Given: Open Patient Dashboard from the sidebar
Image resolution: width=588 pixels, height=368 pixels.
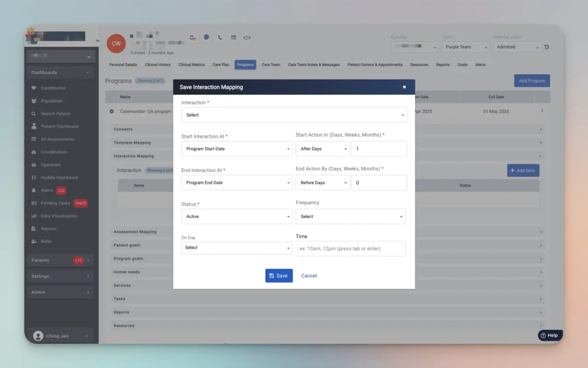Looking at the screenshot, I should point(60,127).
